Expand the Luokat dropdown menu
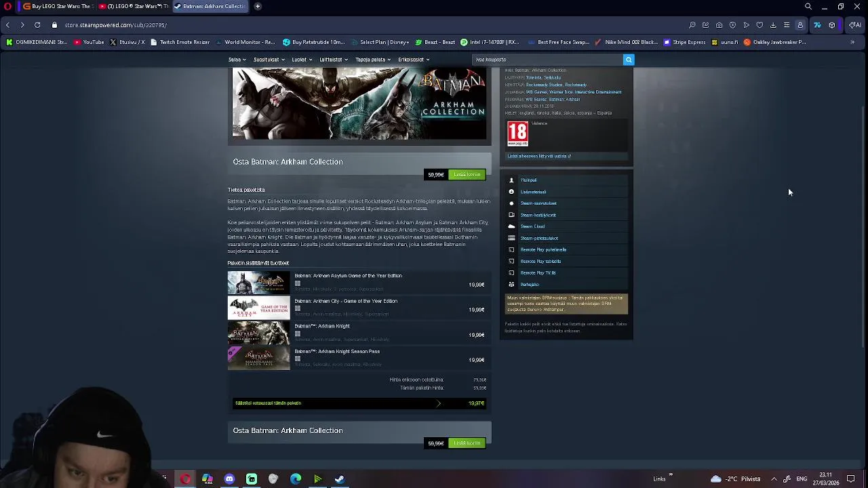 (x=302, y=60)
